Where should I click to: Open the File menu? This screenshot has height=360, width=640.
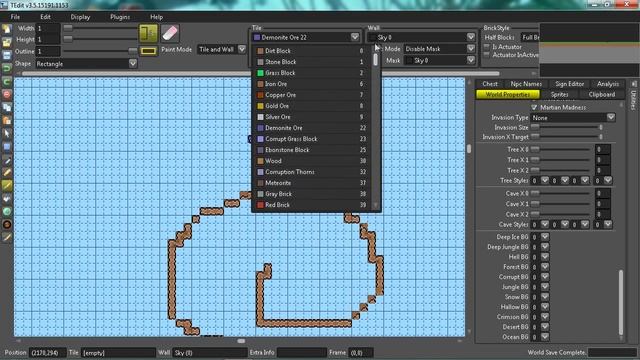click(15, 17)
